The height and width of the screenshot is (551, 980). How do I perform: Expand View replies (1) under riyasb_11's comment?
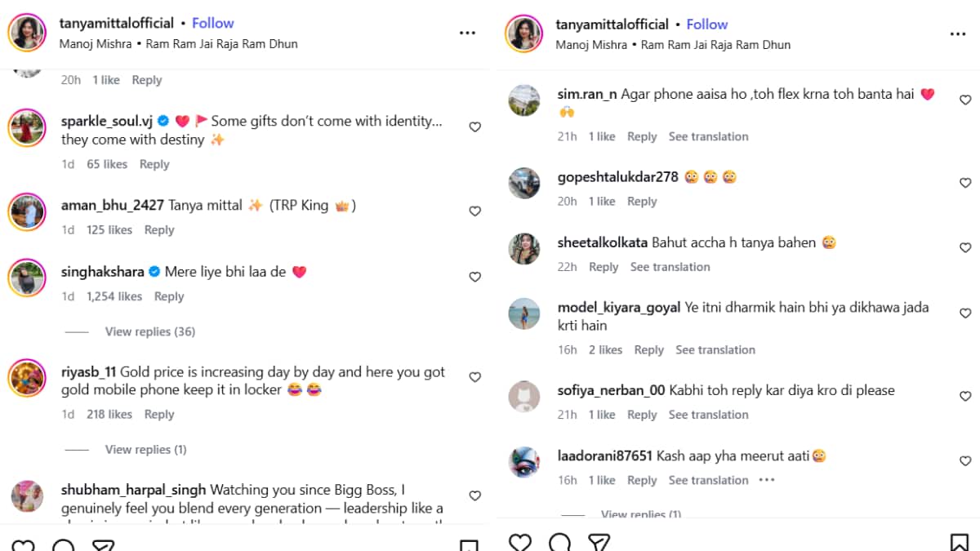(145, 450)
